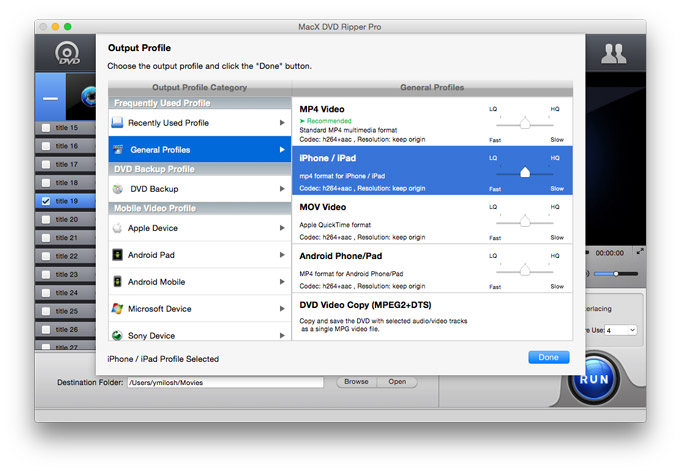Click the Sony Device icon

coord(117,335)
